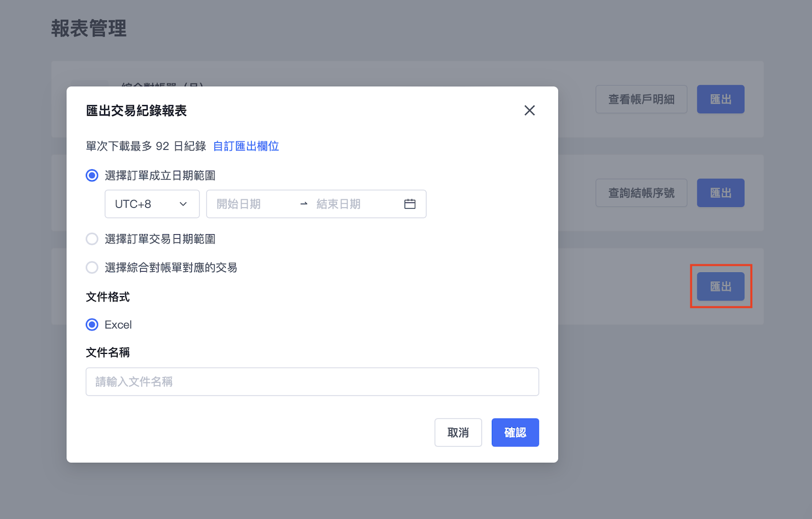Focus the 請輸入文件名稱 file name input field
Viewport: 812px width, 519px height.
pos(312,381)
